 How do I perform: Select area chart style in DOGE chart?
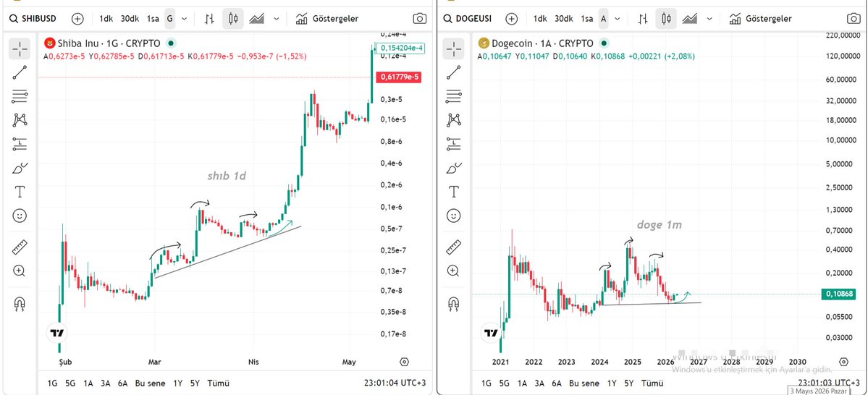[690, 19]
